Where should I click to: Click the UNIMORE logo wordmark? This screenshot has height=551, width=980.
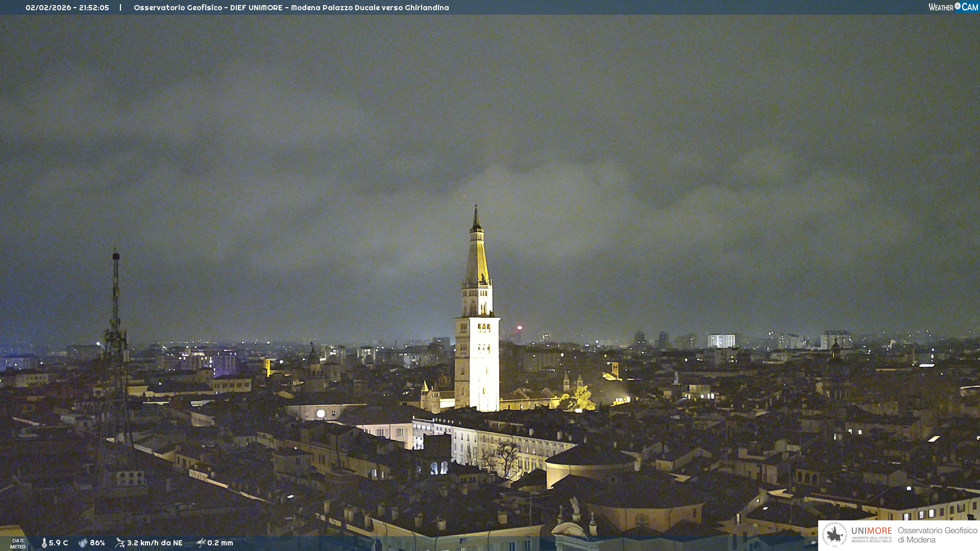[871, 531]
